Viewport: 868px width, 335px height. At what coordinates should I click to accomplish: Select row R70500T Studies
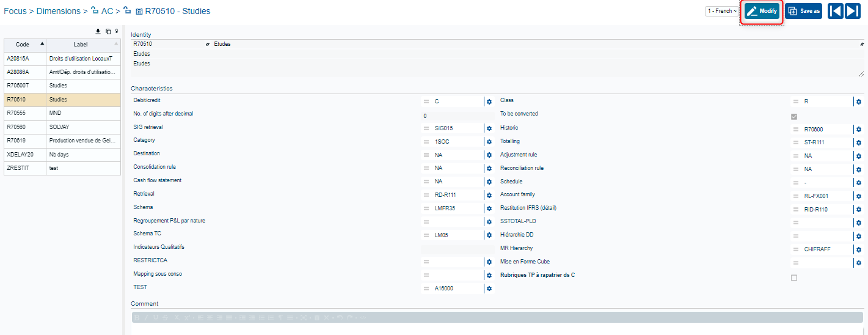tap(62, 86)
